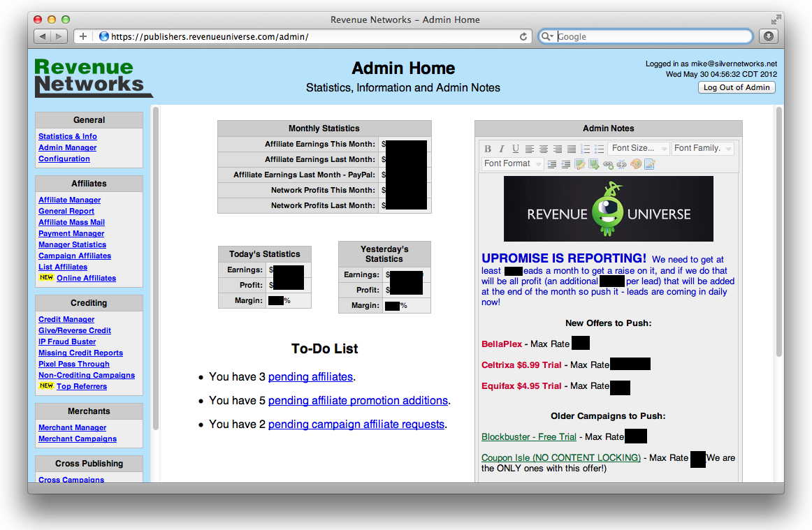Open the downloads button in Safari toolbar
The height and width of the screenshot is (530, 812).
[769, 36]
